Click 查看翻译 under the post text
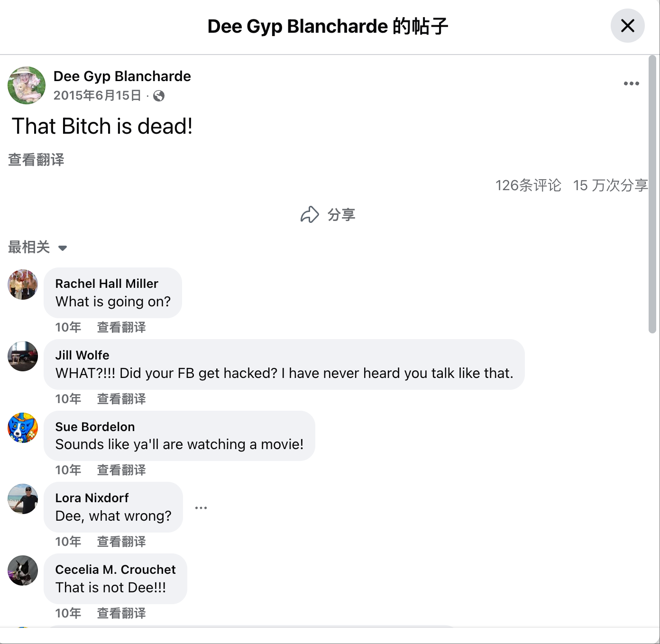Screen dimensions: 660x644 (36, 160)
